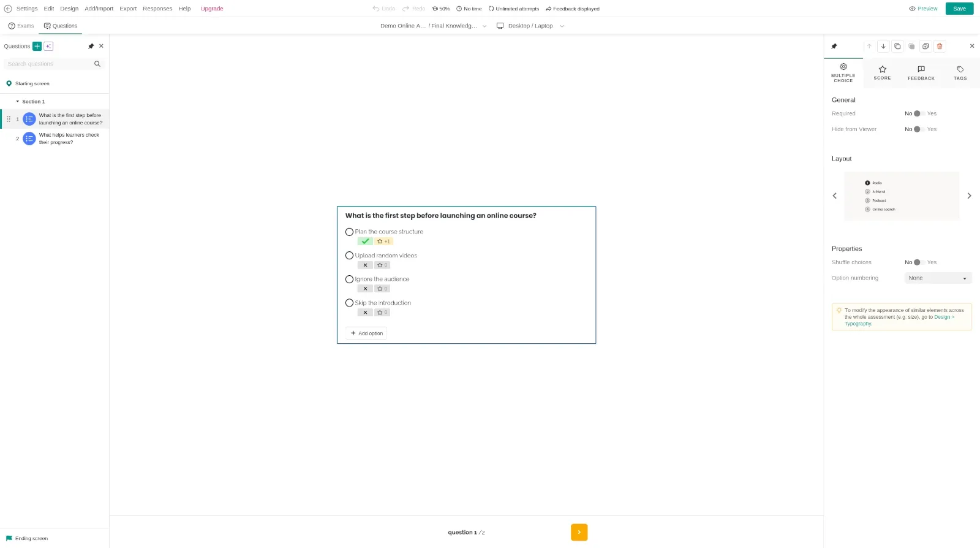Pin the right properties panel
980x548 pixels.
coord(834,46)
